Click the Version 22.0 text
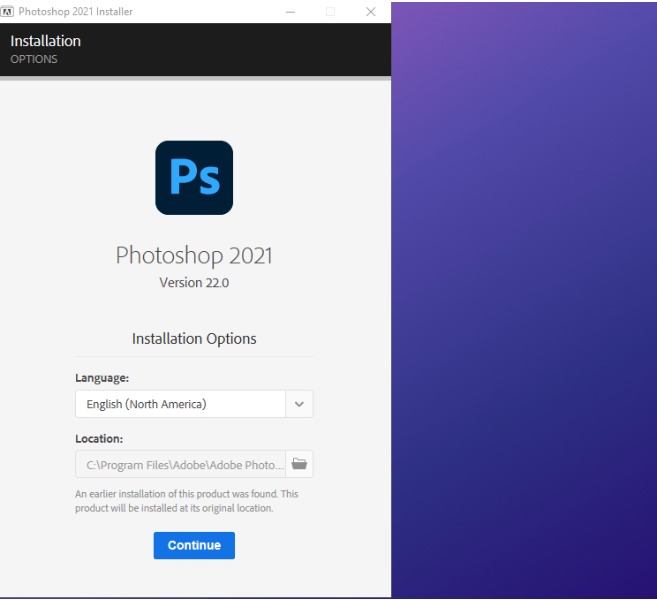657x600 pixels. tap(194, 283)
